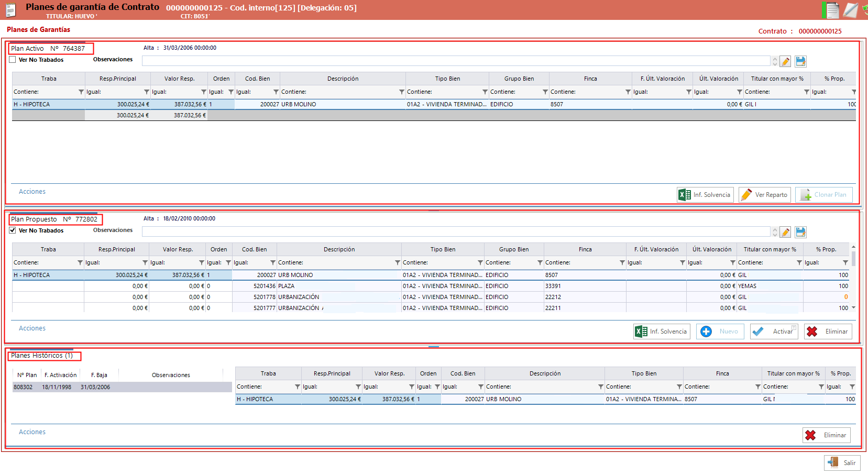Sort by Descripción header in Plan Activo grid
Viewport: 868px width, 475px height.
[x=343, y=79]
